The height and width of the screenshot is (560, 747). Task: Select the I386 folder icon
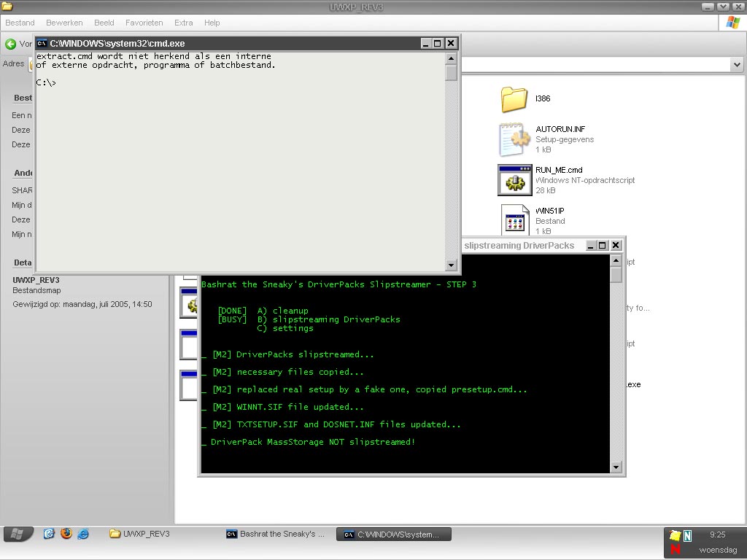[x=514, y=99]
